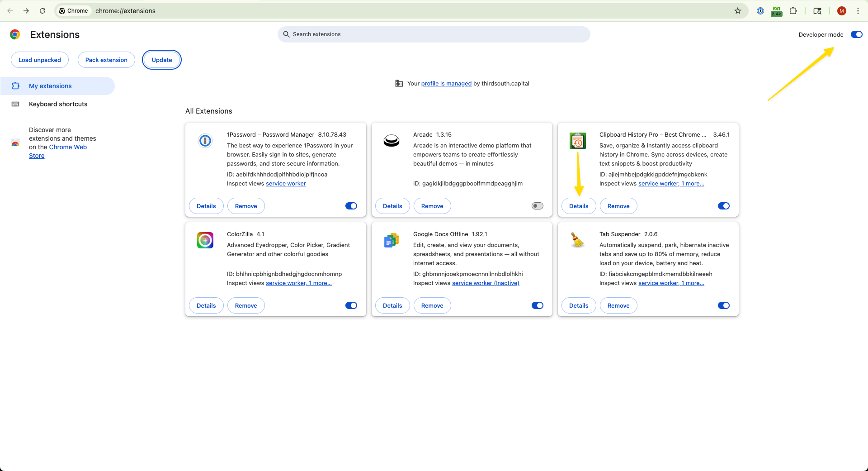
Task: Open Details for ColorZilla
Action: pos(206,305)
